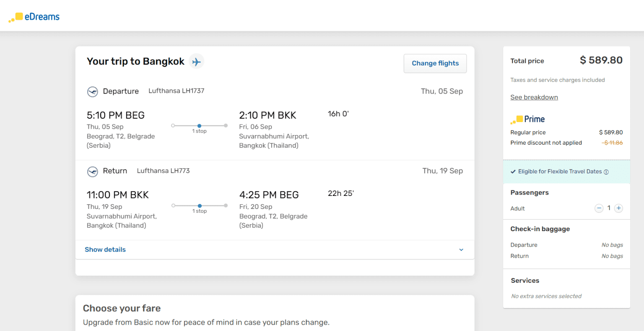The image size is (644, 331).
Task: Click the Show details chevron arrow
Action: 461,250
